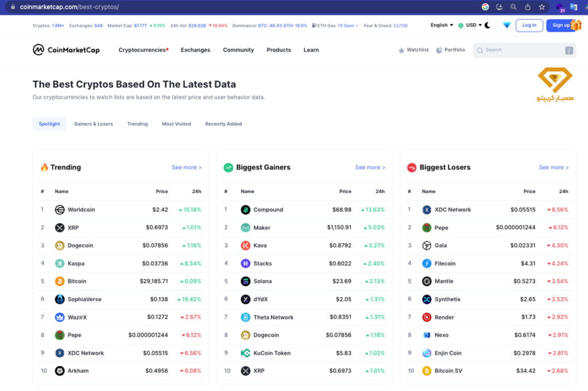
Task: Click Mantle in Biggest Losers
Action: tap(444, 281)
